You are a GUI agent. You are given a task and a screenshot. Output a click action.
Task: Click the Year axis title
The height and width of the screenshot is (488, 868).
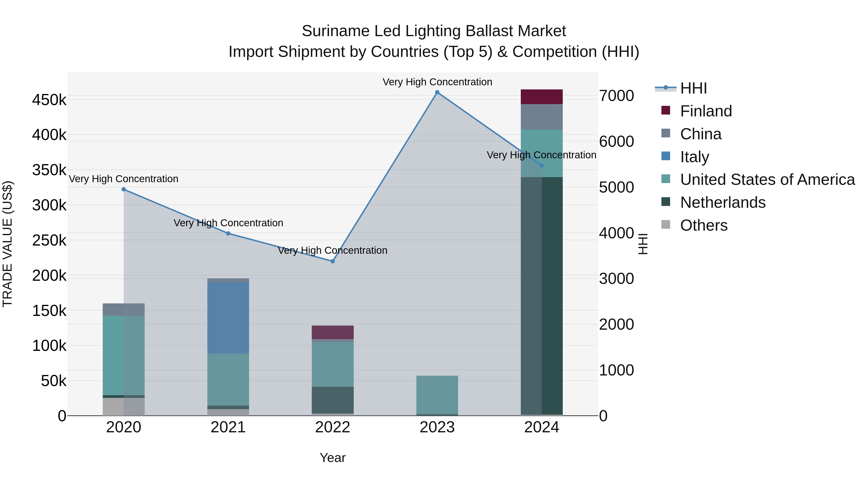332,458
